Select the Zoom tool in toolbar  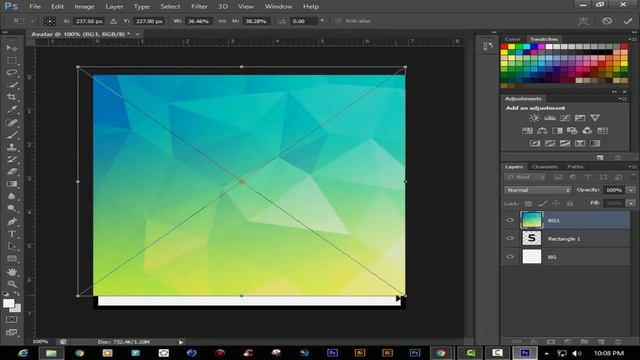[12, 284]
